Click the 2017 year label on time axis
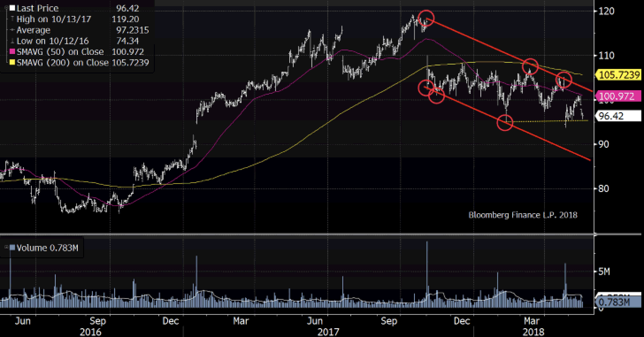644x337 pixels. 328,332
